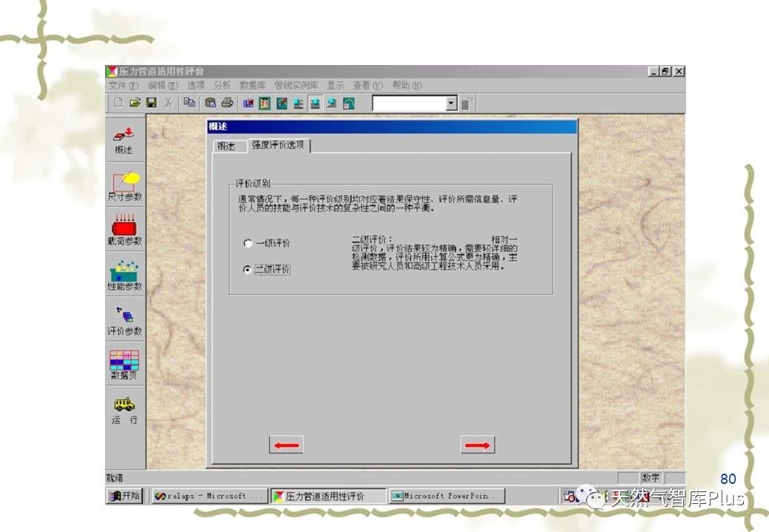The image size is (769, 532).
Task: Click the 运行 run icon with the yellow car
Action: [x=124, y=411]
